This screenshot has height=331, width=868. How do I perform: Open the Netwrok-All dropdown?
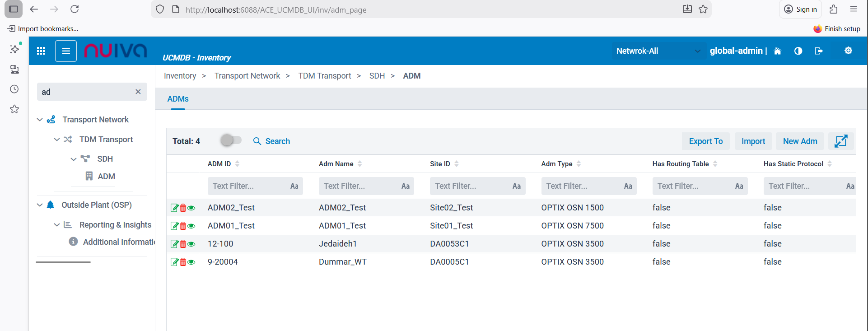pos(658,51)
